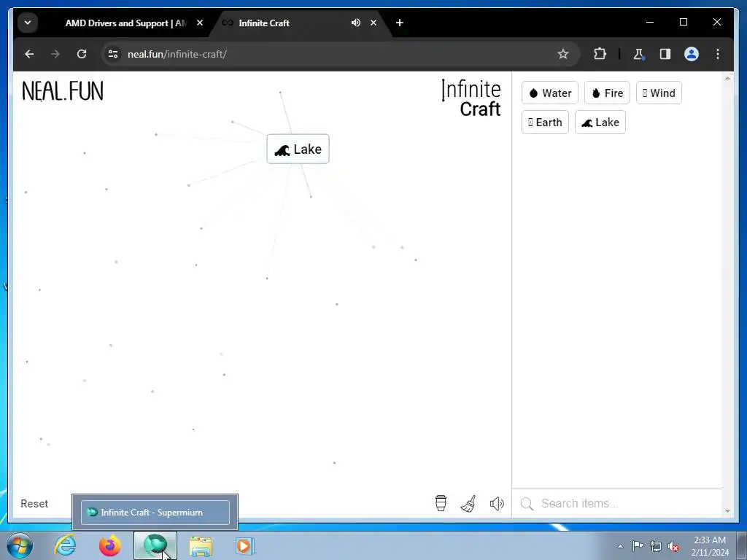Click the Lake item on the canvas
Viewport: 747px width, 560px height.
tap(298, 149)
